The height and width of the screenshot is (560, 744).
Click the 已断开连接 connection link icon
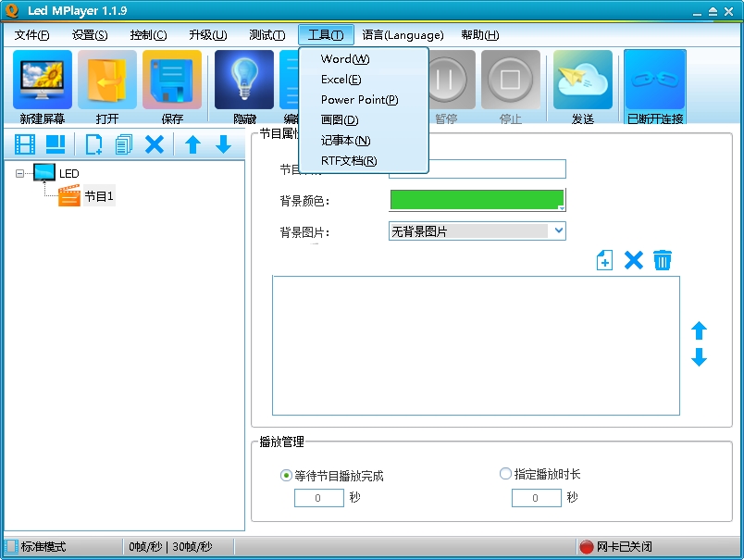pyautogui.click(x=655, y=80)
